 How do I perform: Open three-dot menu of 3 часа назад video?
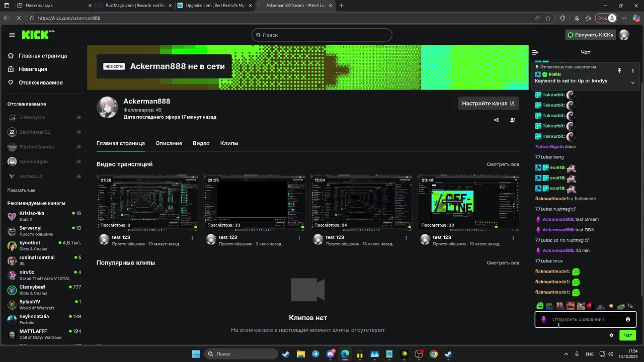(x=299, y=238)
